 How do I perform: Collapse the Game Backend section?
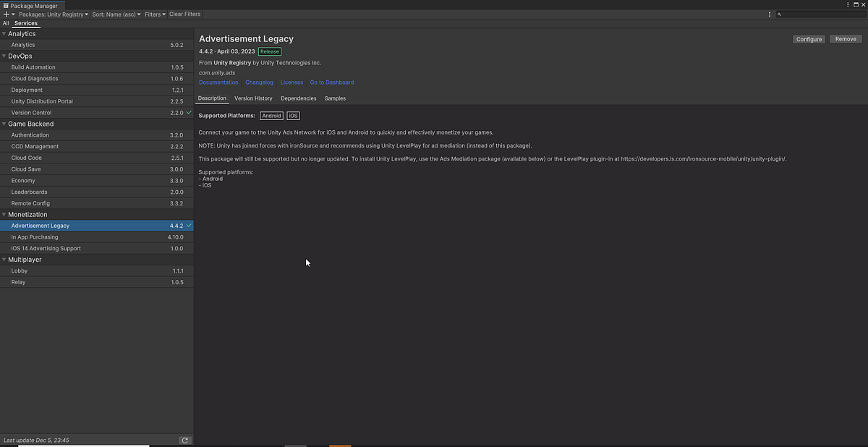point(5,124)
